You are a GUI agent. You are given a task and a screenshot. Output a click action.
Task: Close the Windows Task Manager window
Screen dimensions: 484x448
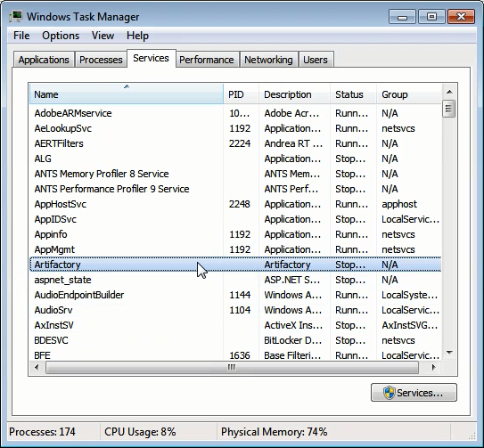(x=461, y=17)
